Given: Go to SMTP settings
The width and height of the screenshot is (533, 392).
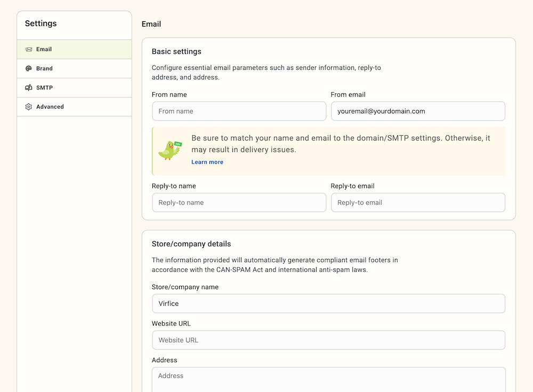Looking at the screenshot, I should (74, 88).
